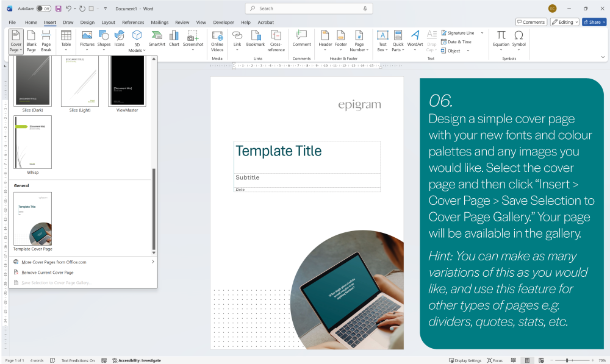Open the References tab
Screen dimensions: 610x364
(x=133, y=22)
